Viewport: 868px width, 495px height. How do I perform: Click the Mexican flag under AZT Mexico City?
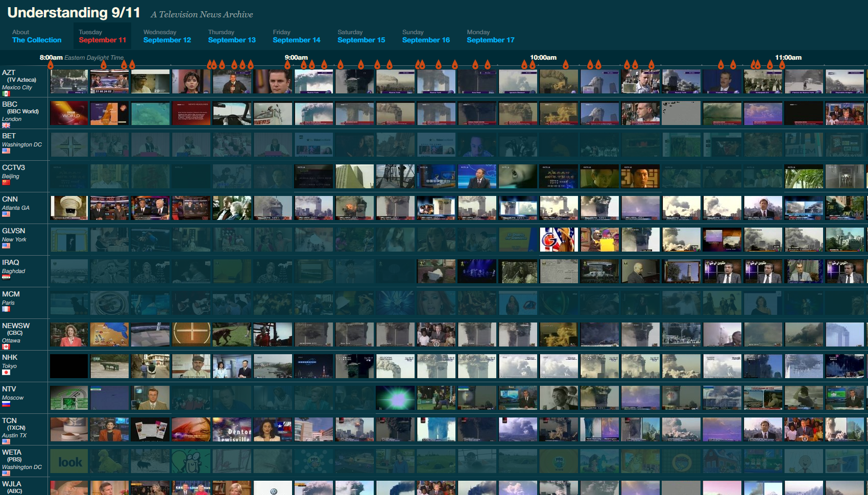point(6,93)
